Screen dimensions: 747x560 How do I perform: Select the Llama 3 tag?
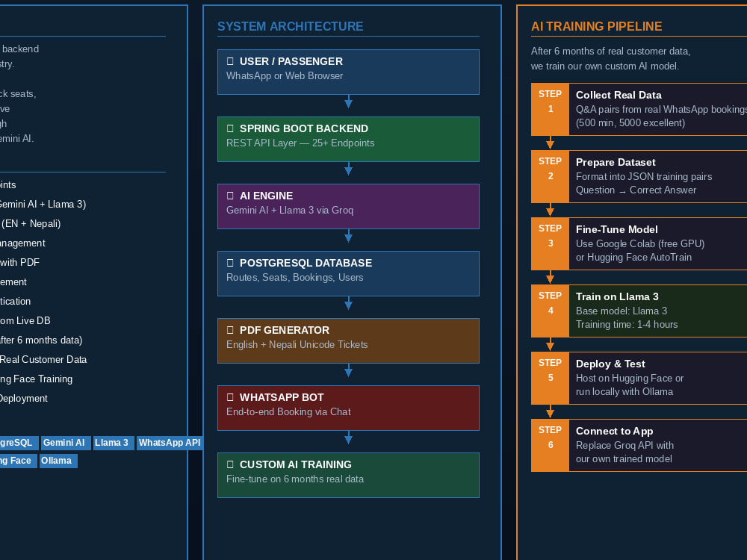[114, 443]
